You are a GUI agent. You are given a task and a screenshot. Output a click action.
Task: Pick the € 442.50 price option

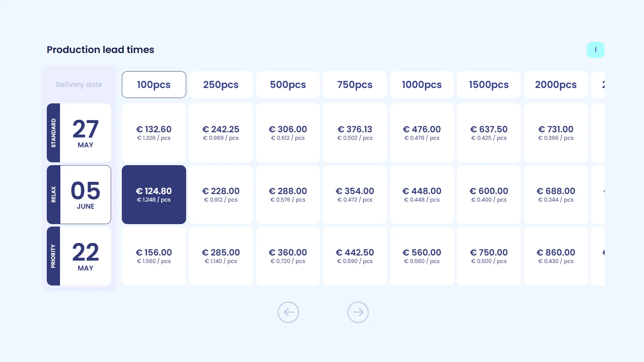tap(355, 256)
